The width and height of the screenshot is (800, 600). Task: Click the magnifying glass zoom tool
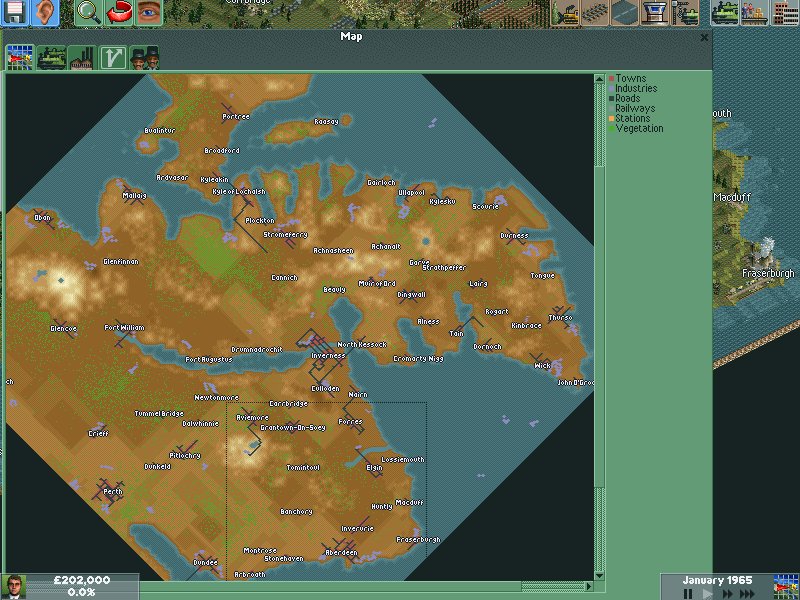click(88, 12)
